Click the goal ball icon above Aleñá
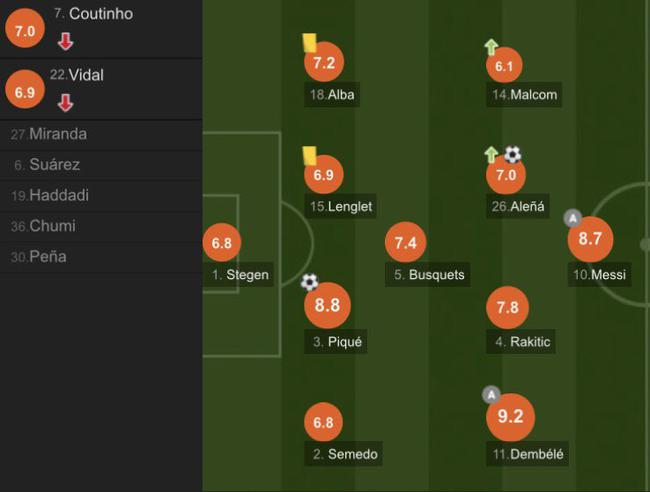 pyautogui.click(x=512, y=155)
